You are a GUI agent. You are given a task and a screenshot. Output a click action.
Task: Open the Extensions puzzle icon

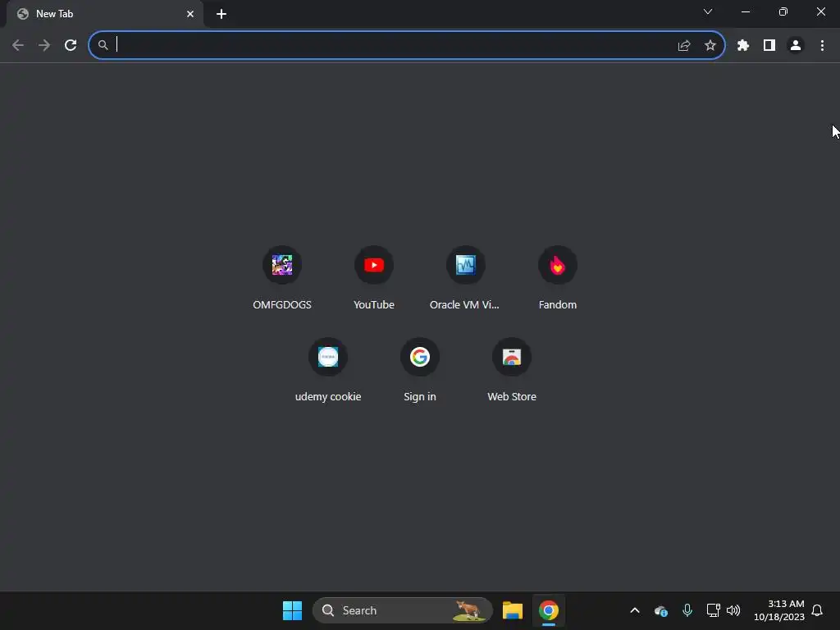[x=743, y=46]
